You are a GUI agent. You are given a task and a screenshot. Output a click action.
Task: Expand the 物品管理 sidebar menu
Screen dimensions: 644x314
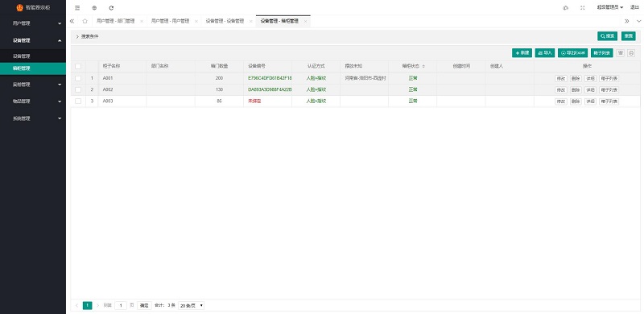tap(33, 101)
